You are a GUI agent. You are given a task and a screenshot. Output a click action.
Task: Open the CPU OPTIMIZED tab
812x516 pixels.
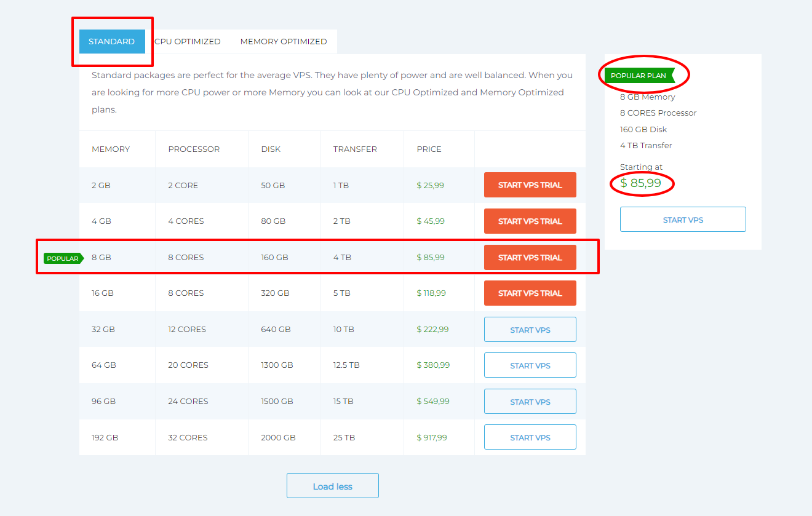coord(187,41)
